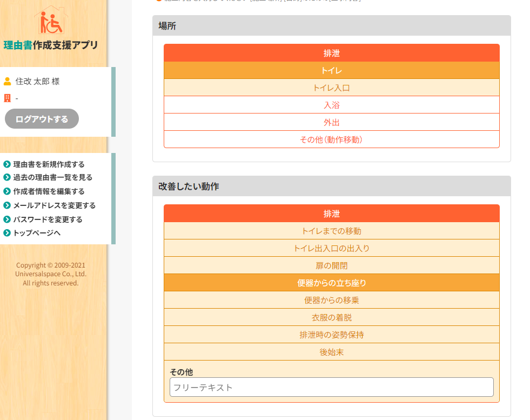This screenshot has height=420, width=530.
Task: Select トイレ入口 in the 場所 list
Action: point(331,88)
